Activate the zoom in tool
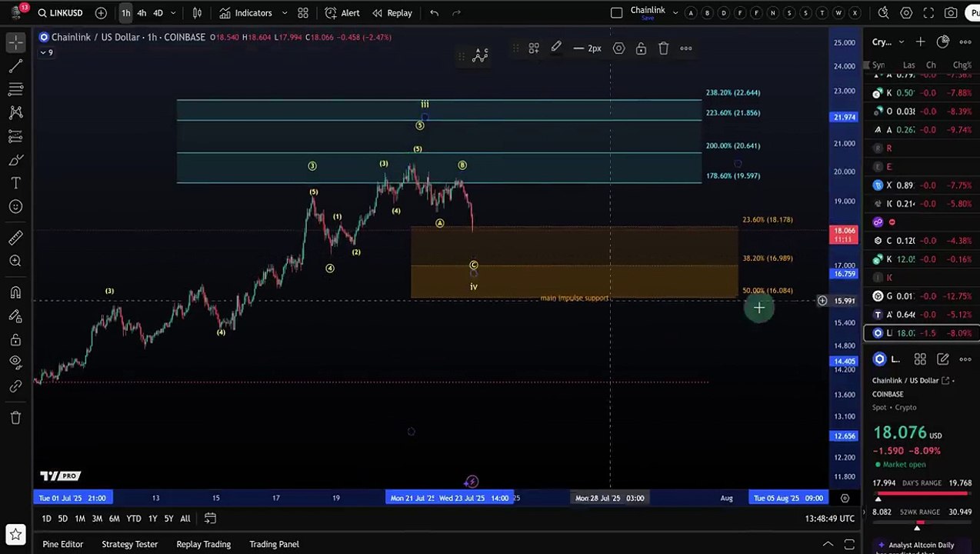This screenshot has height=554, width=980. pos(15,261)
